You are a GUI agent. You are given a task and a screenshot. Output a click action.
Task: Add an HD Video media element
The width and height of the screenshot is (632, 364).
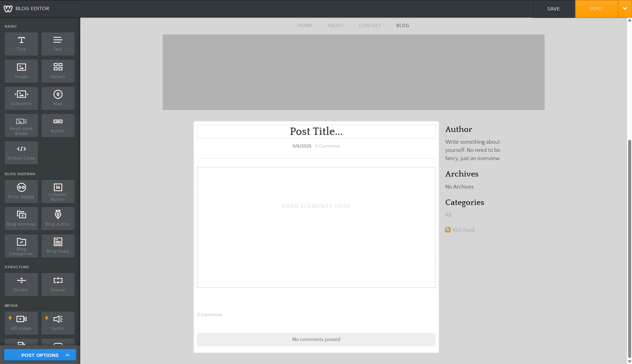click(21, 323)
